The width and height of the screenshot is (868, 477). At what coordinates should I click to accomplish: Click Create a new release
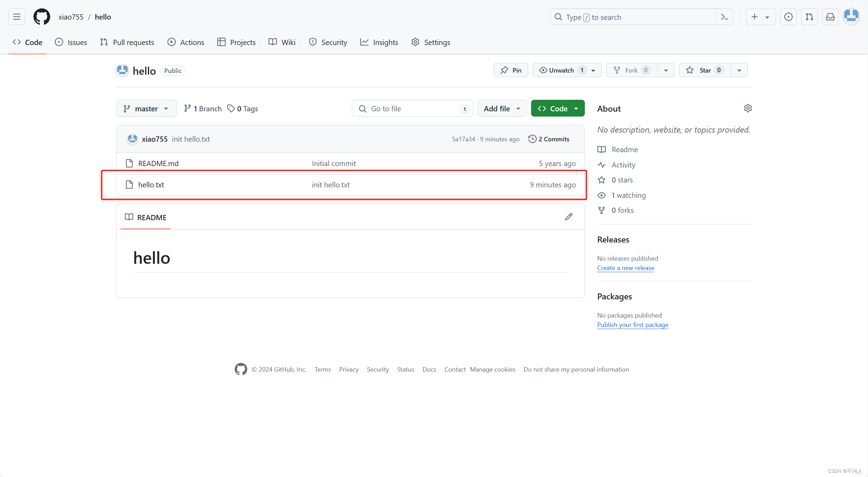pos(626,268)
